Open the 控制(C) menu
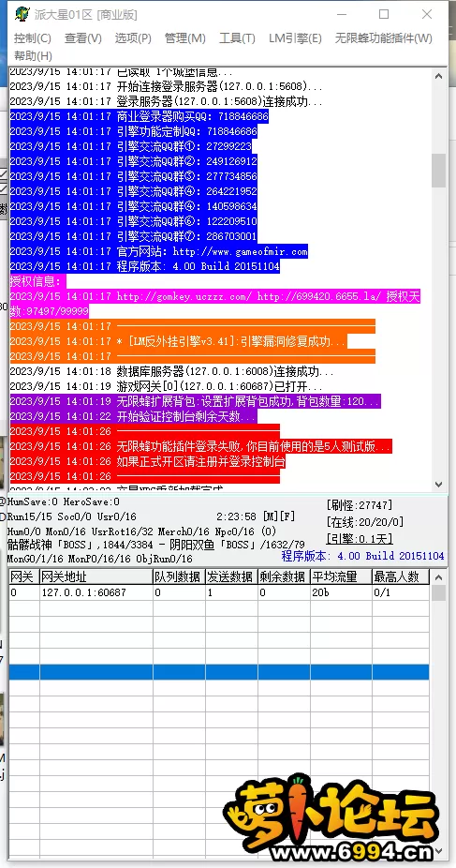Image resolution: width=456 pixels, height=868 pixels. coord(33,38)
